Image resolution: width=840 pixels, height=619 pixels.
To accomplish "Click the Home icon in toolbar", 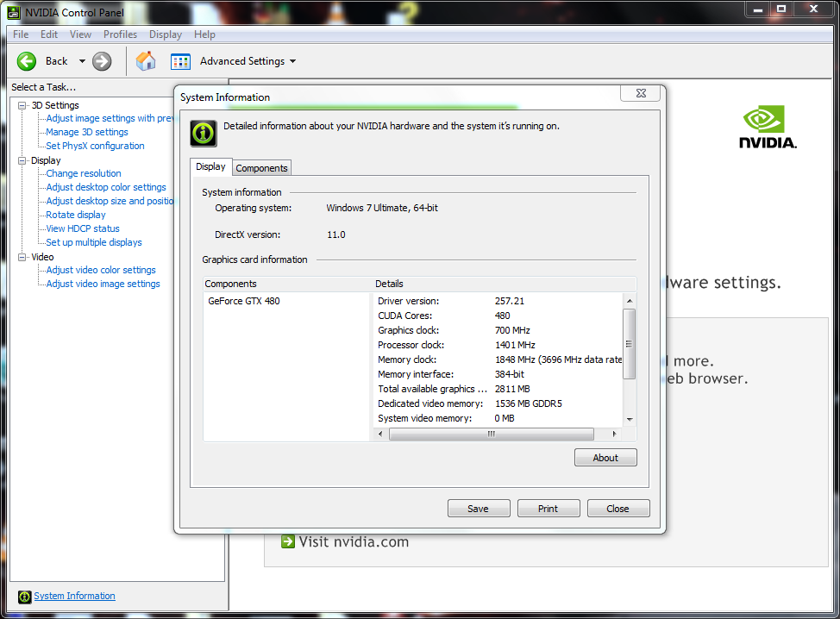I will 147,61.
